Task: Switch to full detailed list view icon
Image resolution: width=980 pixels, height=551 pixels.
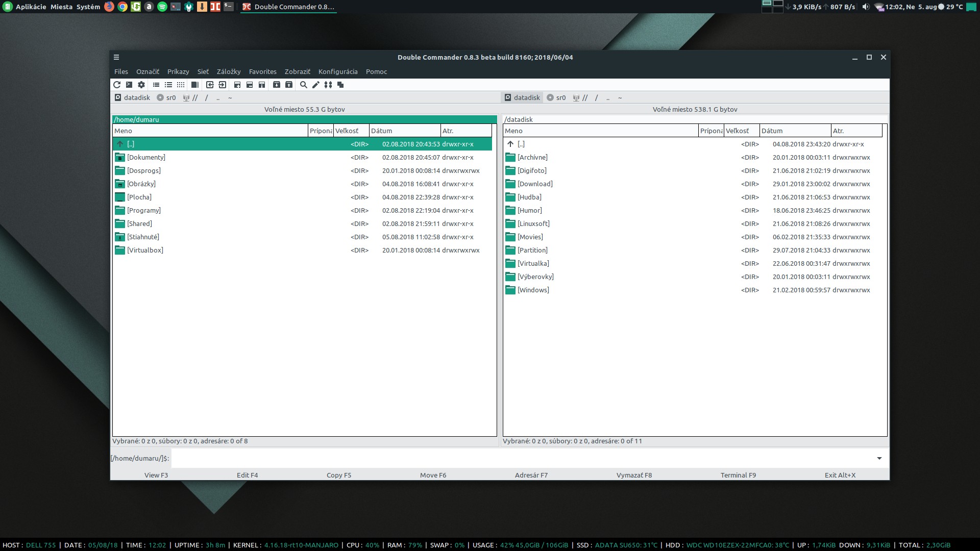Action: [x=168, y=85]
